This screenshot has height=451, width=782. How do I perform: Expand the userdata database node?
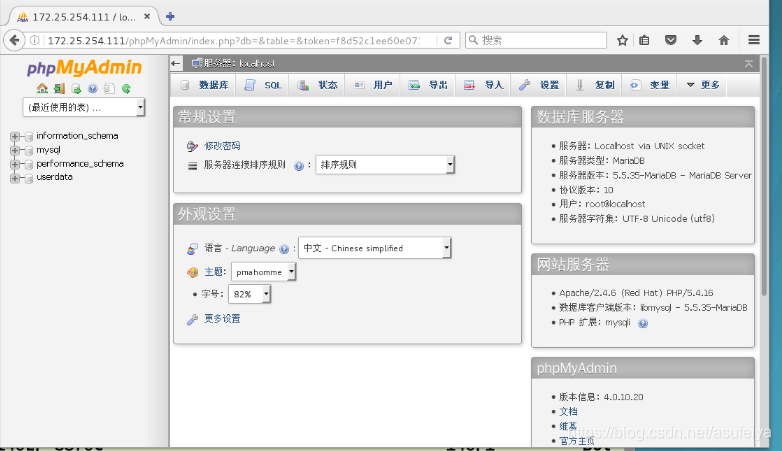point(14,178)
